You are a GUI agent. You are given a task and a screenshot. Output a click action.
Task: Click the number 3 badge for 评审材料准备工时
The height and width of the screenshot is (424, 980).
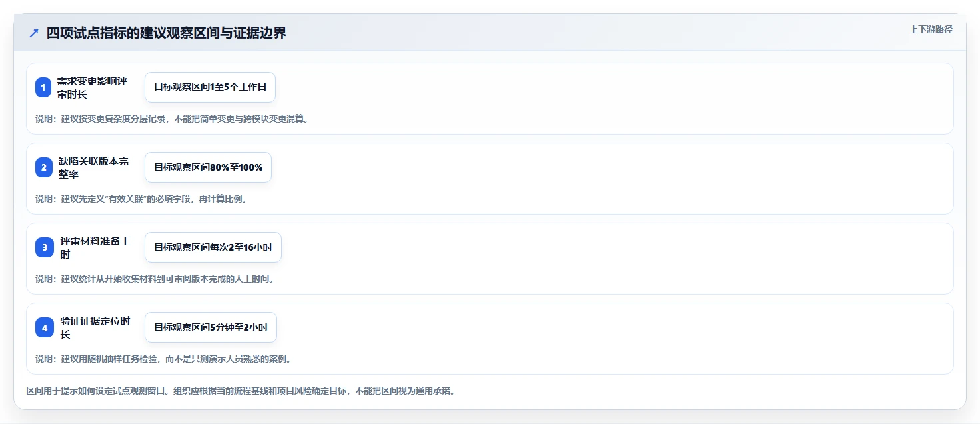[x=43, y=247]
